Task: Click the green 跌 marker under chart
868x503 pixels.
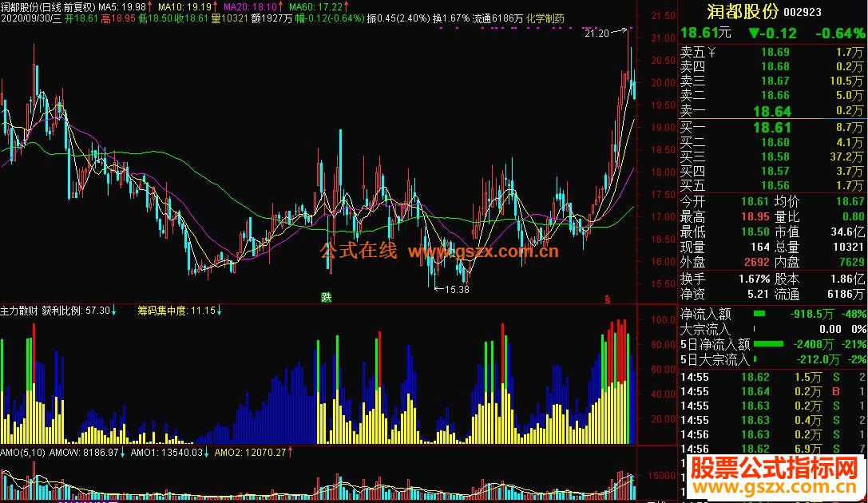Action: (327, 298)
